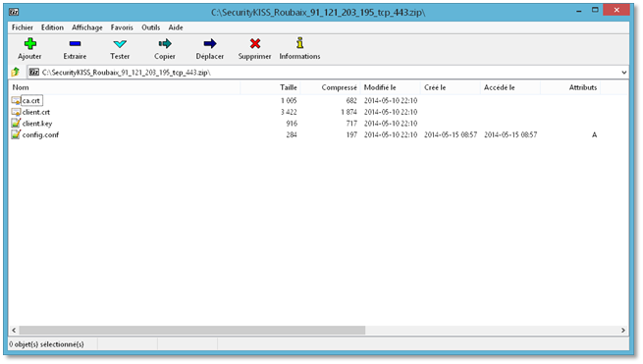Open the Affichage menu
This screenshot has height=364, width=643.
pyautogui.click(x=87, y=27)
